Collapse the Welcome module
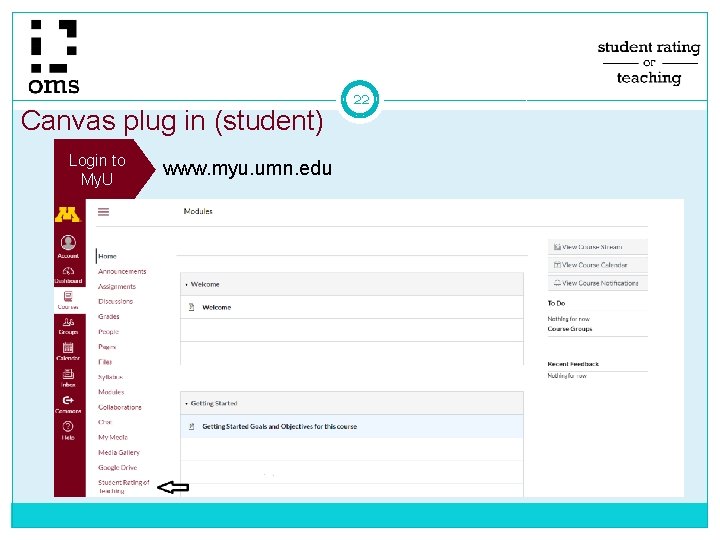 pos(186,285)
